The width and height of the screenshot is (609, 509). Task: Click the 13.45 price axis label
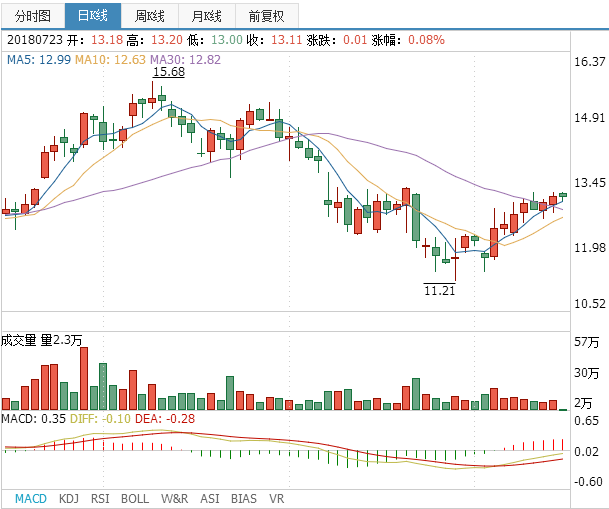click(590, 183)
